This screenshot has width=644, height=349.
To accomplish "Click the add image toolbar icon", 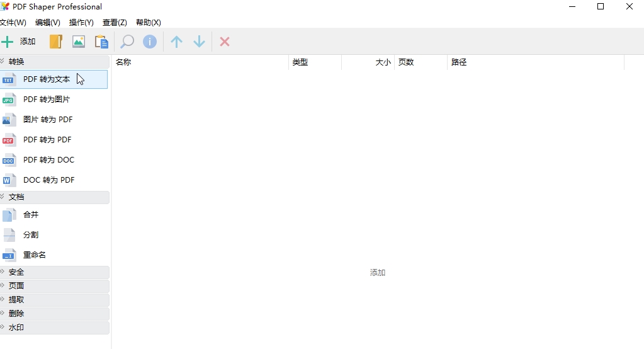I will click(x=79, y=42).
